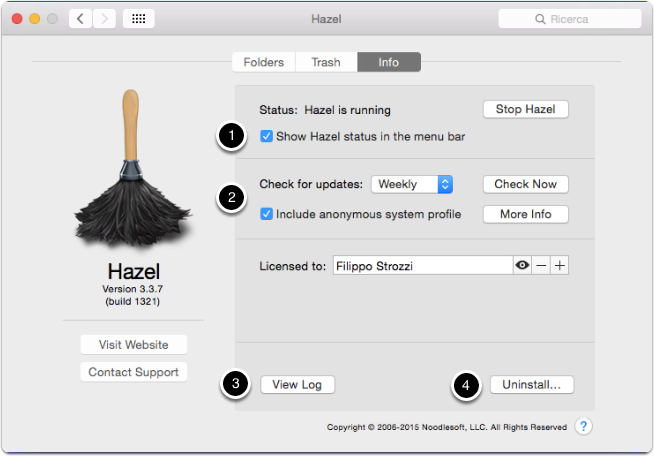Click the Stop Hazel button
The width and height of the screenshot is (654, 456).
pyautogui.click(x=526, y=109)
